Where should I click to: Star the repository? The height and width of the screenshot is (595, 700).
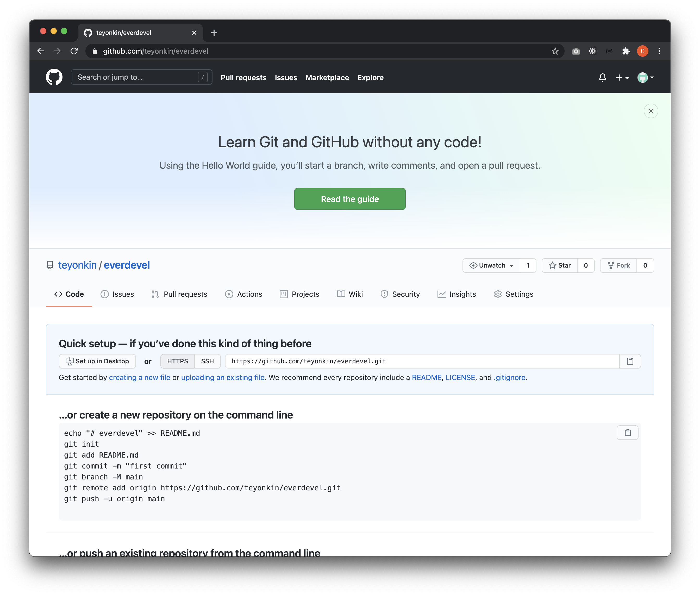click(x=559, y=265)
